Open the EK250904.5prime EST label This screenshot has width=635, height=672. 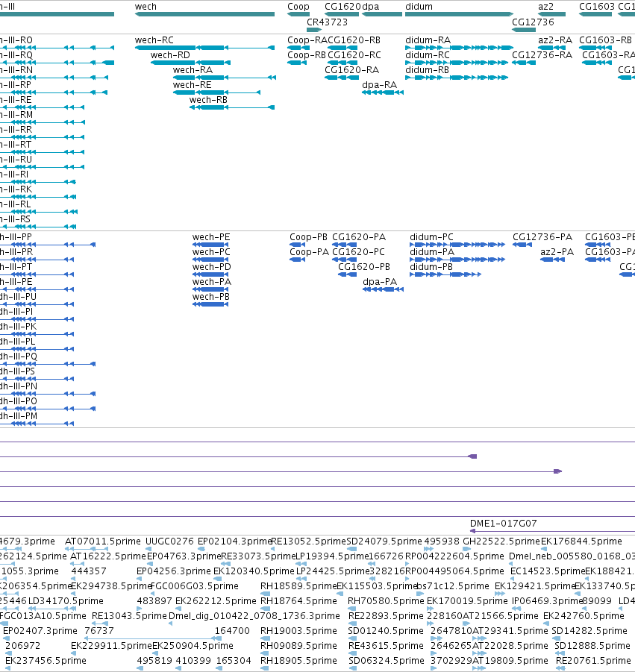193,645
